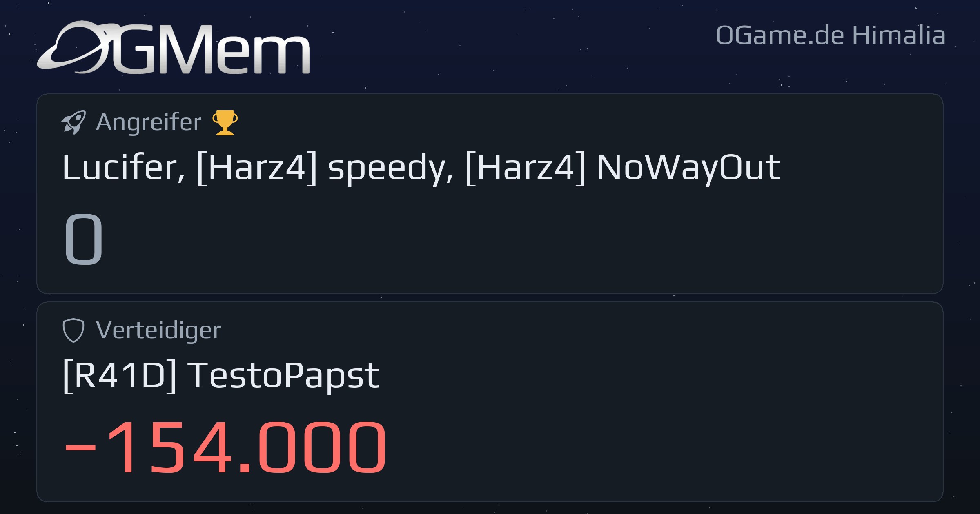Click the red defender loss -154.000
The image size is (980, 514).
225,448
